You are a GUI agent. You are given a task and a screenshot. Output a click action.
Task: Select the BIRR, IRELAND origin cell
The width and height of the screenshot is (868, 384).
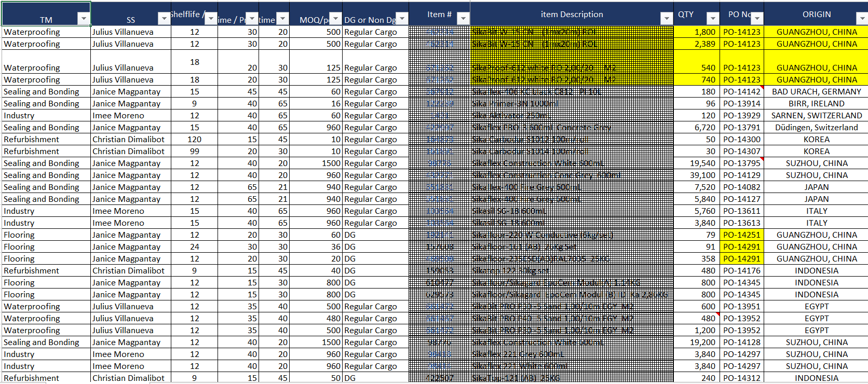pos(816,104)
